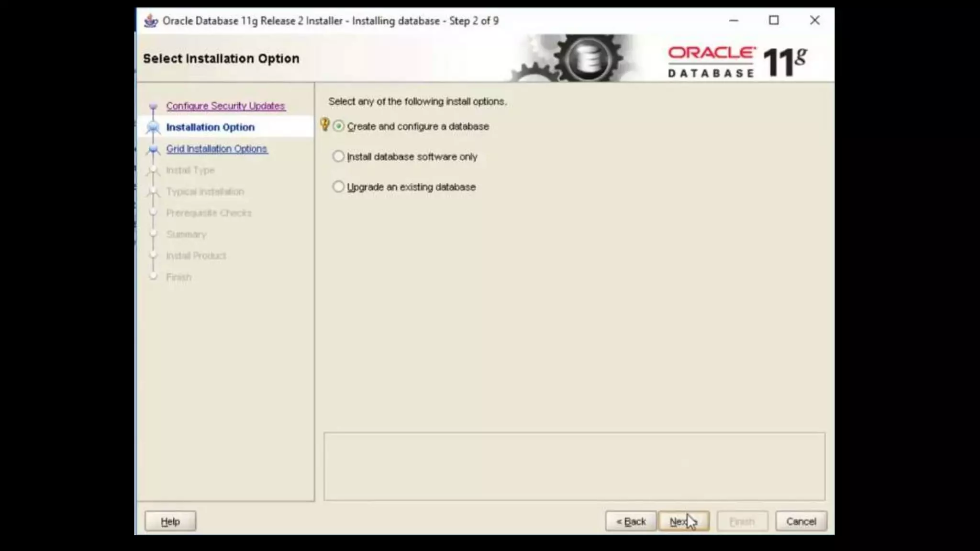
Task: Select Create and configure a database
Action: (339, 126)
